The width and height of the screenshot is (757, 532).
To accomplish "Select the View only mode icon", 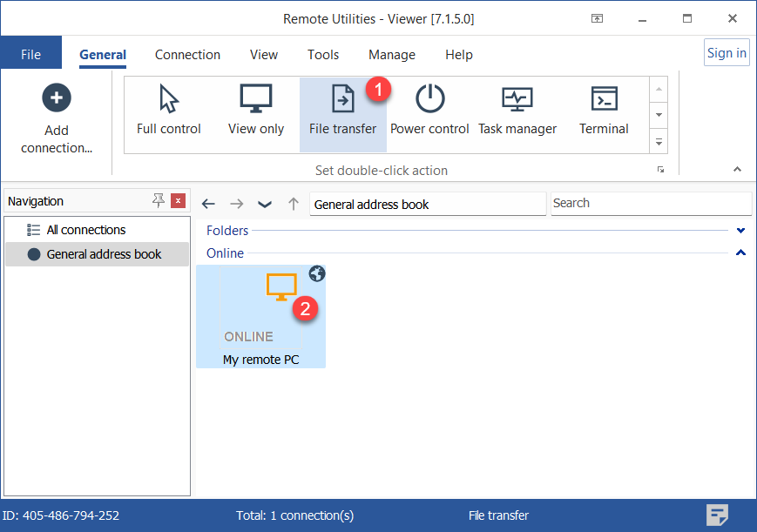I will coord(256,99).
